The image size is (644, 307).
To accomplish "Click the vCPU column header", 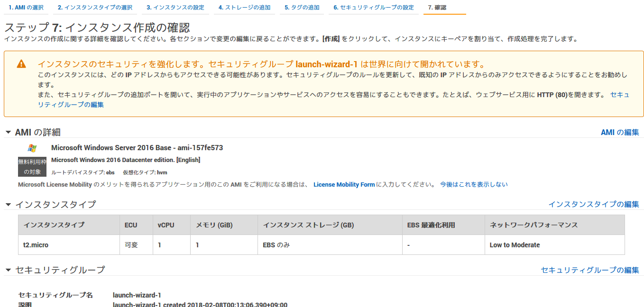I will [172, 225].
